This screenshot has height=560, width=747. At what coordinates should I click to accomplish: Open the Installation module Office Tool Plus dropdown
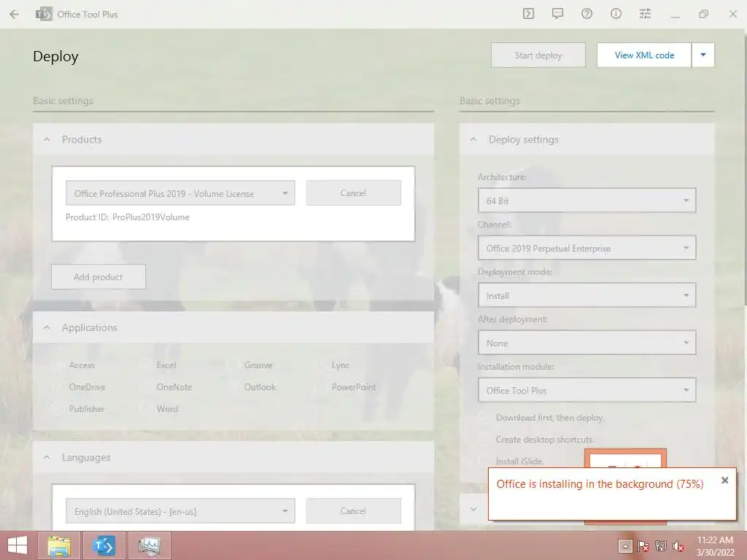coord(587,390)
